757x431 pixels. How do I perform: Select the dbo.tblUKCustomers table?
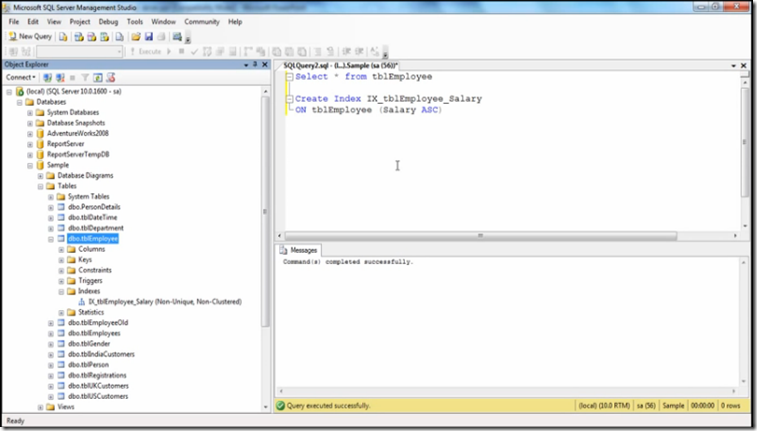pyautogui.click(x=98, y=386)
